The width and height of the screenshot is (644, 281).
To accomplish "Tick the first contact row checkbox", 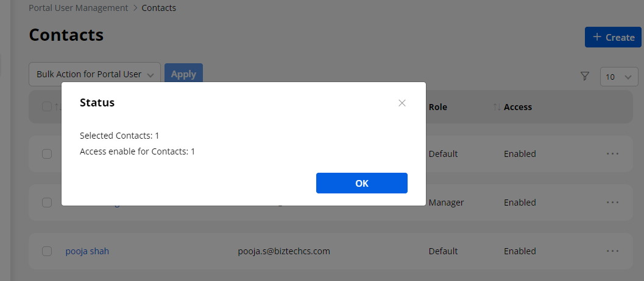I will pyautogui.click(x=47, y=154).
